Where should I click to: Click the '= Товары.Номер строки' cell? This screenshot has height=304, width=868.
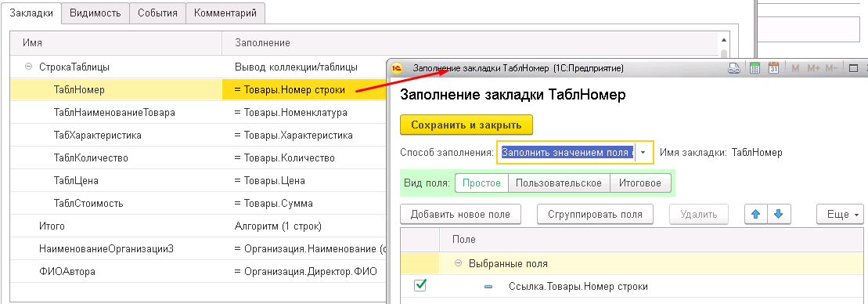(304, 89)
